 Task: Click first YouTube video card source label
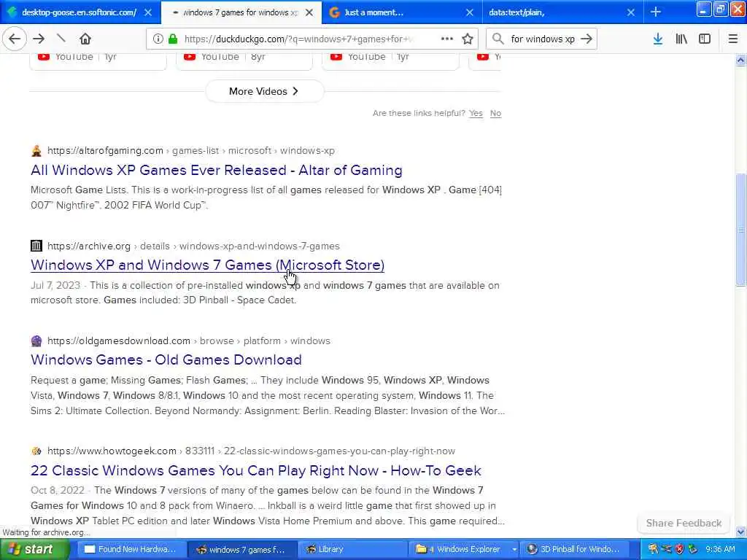click(x=74, y=57)
